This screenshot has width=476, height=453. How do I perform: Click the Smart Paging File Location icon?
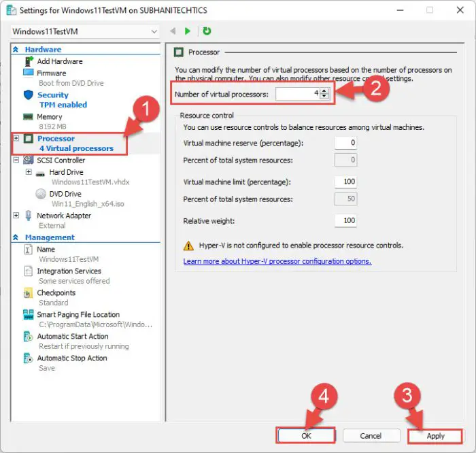(28, 315)
